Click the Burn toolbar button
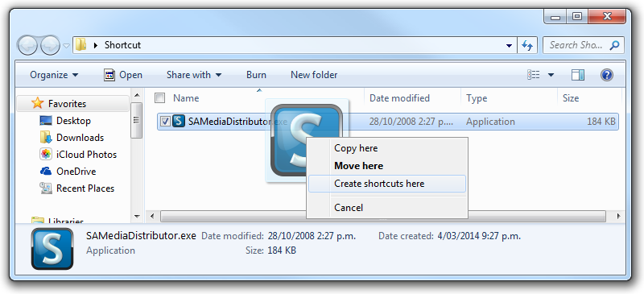Image resolution: width=644 pixels, height=294 pixels. pyautogui.click(x=256, y=75)
